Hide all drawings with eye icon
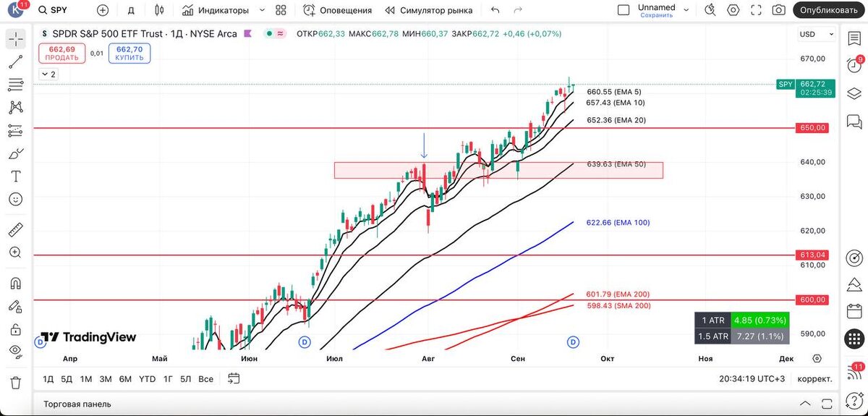This screenshot has width=868, height=416. (x=15, y=352)
